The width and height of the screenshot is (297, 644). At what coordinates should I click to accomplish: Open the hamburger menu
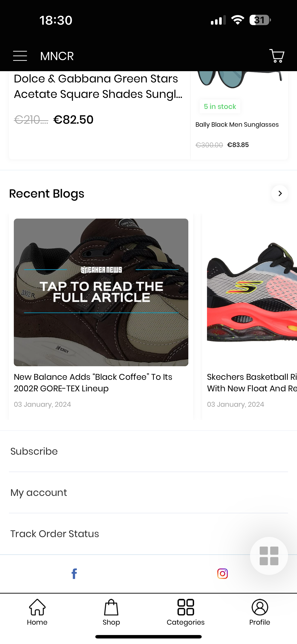click(20, 56)
